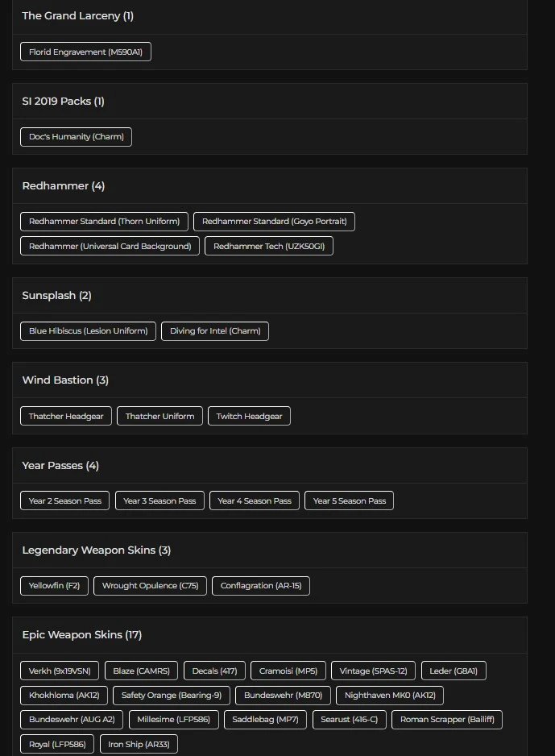Select the Thatcher Headgear tag
The height and width of the screenshot is (756, 555).
66,417
